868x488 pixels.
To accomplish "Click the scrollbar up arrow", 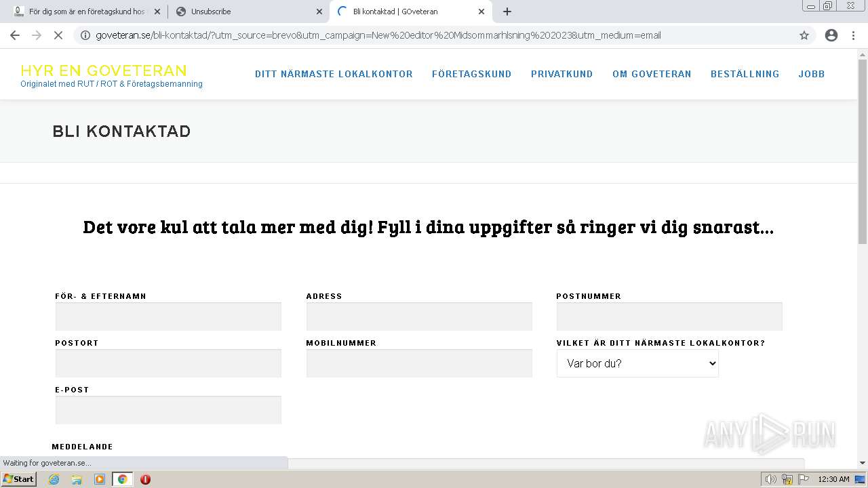I will coord(863,54).
